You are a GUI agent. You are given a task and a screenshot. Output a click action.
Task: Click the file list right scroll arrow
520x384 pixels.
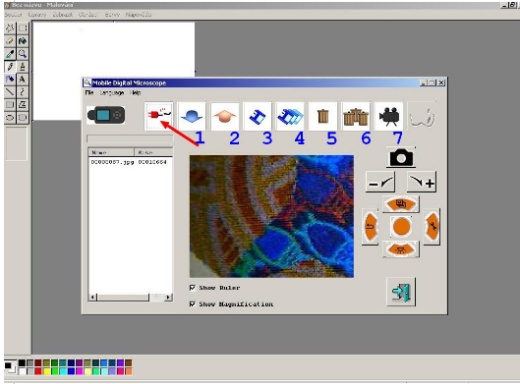click(169, 297)
